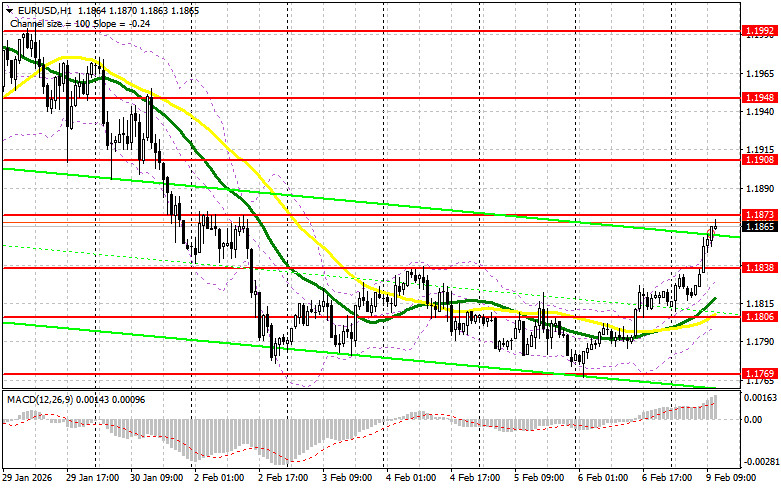
Task: Click the red 1.1838 price level label
Action: (x=760, y=267)
